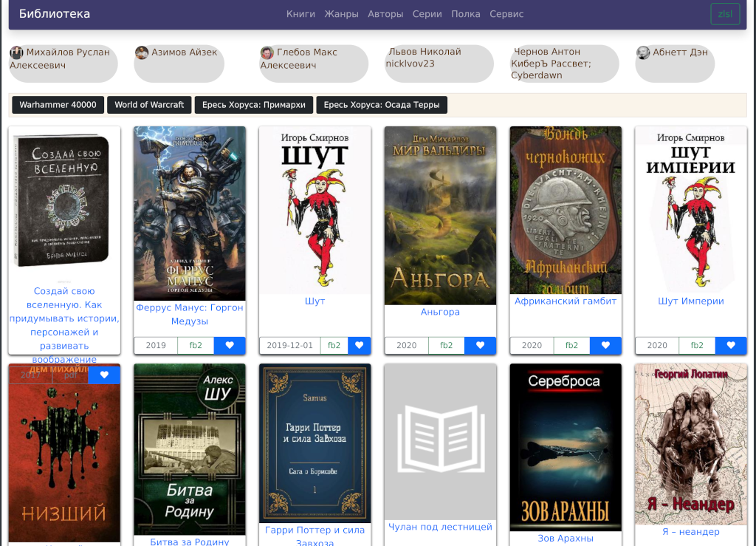Open Гарри Поттер и сила Завхоза link
The image size is (756, 546).
click(x=315, y=536)
